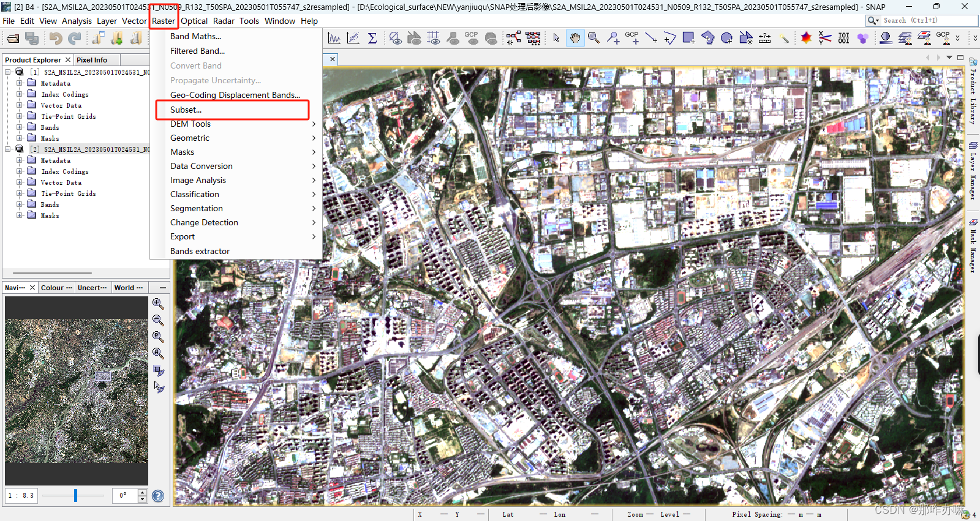
Task: Open the statistics Sigma tool
Action: click(x=372, y=39)
